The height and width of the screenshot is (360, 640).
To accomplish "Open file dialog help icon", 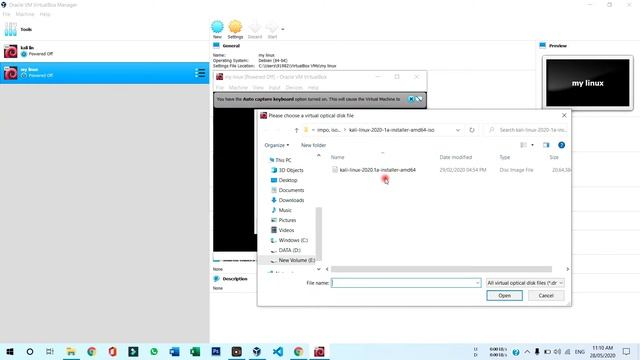I will tap(562, 145).
